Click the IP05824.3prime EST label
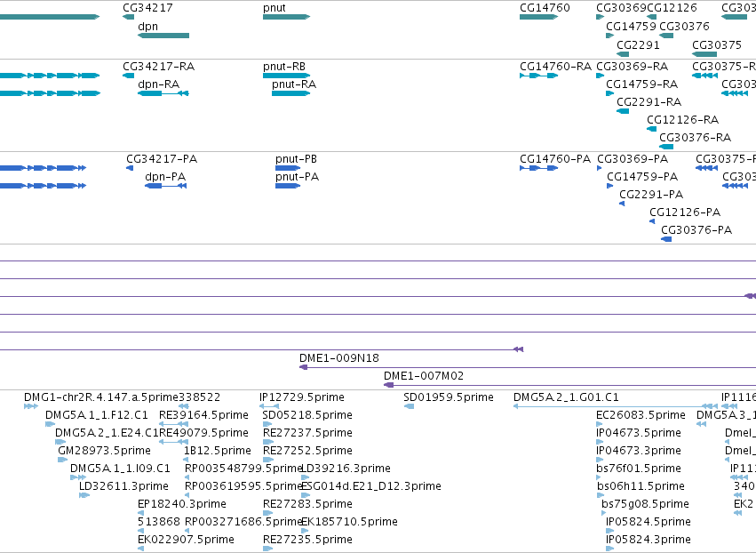 point(649,539)
